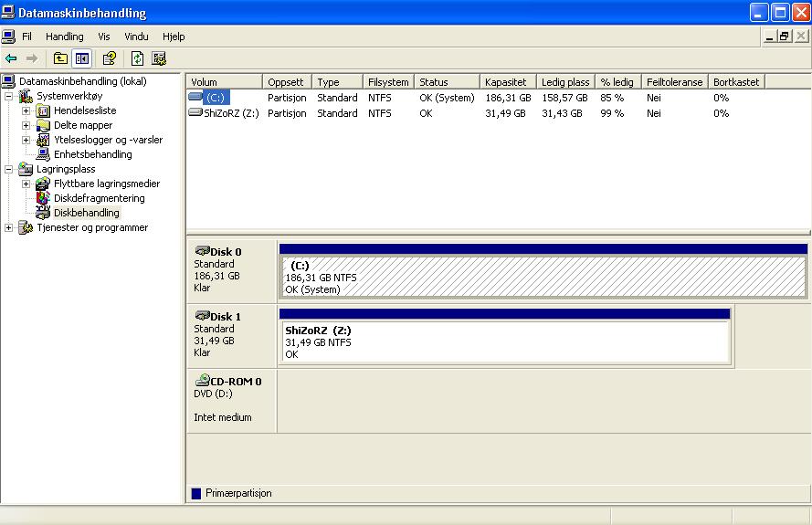Collapse the Systemverktøy tree node
Screen dimensions: 812x525
tap(8, 96)
